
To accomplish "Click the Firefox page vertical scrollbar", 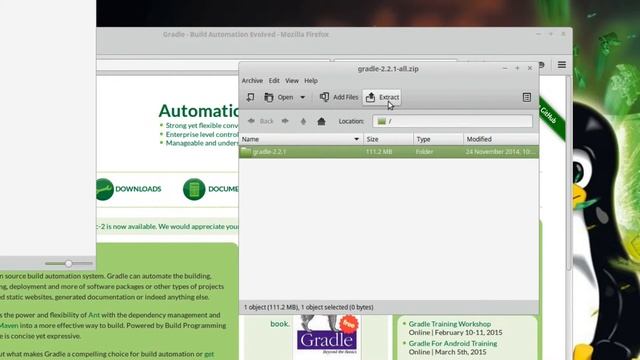I will pyautogui.click(x=569, y=173).
